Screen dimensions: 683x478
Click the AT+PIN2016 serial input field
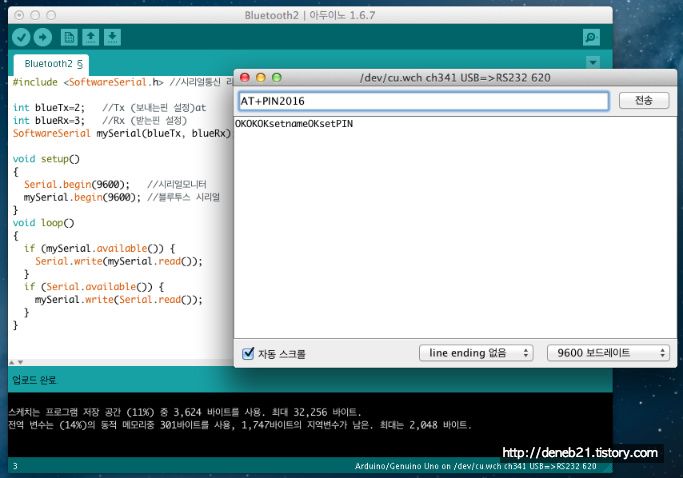(423, 101)
